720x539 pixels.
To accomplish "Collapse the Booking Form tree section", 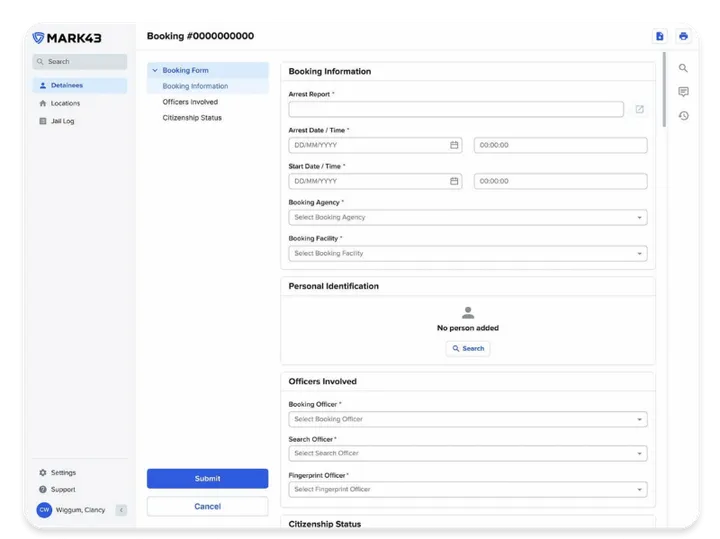I will [155, 70].
